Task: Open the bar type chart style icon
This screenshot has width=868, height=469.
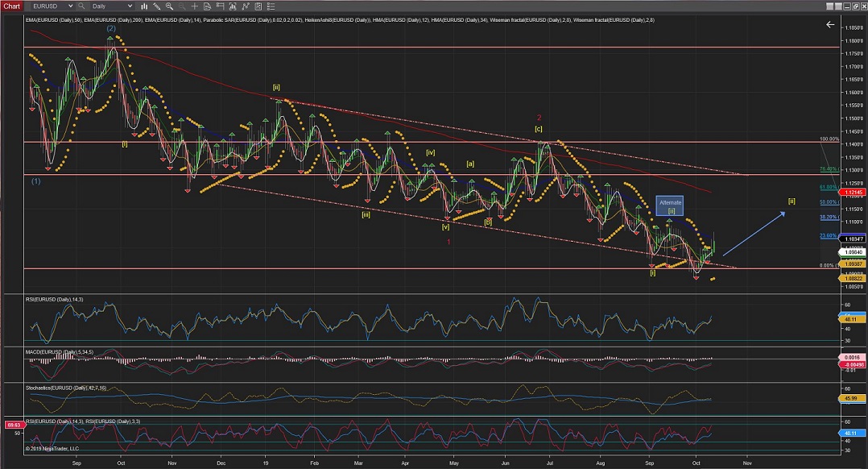Action: [144, 6]
